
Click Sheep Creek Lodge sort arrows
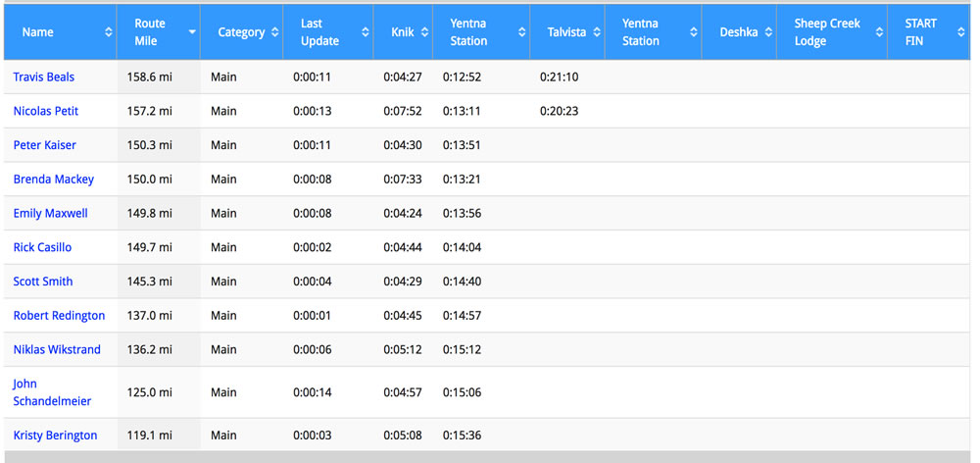(x=879, y=32)
